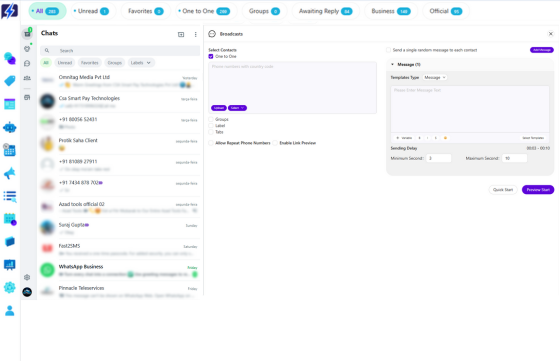Switch to the Business tab

point(391,11)
